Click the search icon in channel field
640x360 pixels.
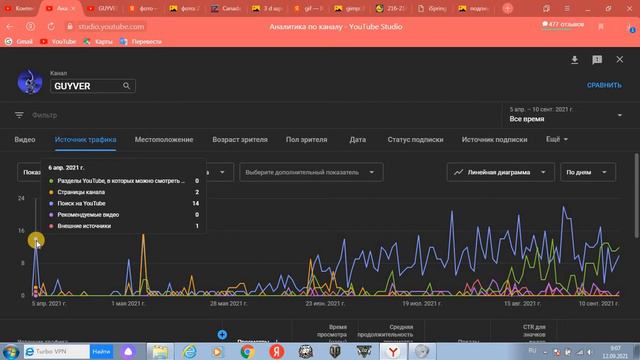click(x=127, y=86)
